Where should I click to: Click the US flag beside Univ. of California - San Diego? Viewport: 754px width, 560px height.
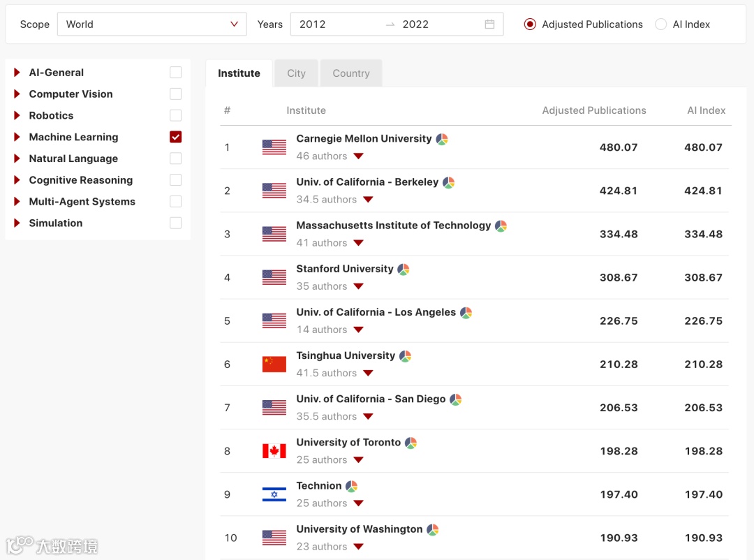(274, 408)
